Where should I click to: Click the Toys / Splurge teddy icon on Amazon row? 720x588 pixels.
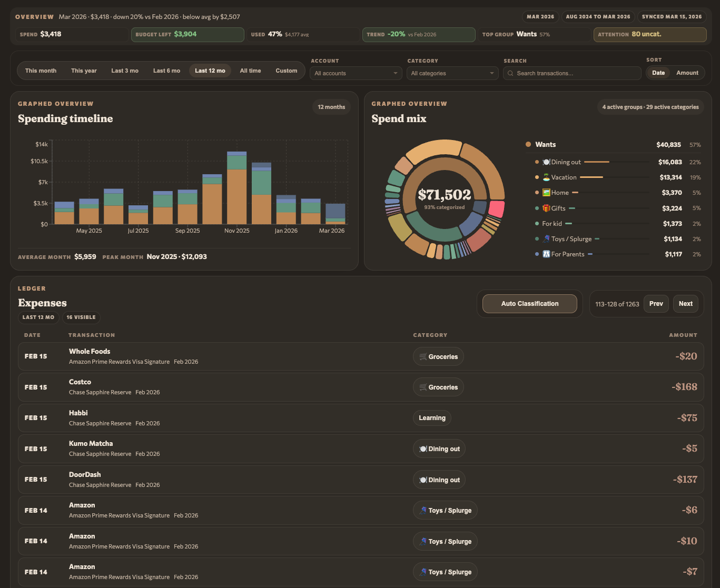423,510
